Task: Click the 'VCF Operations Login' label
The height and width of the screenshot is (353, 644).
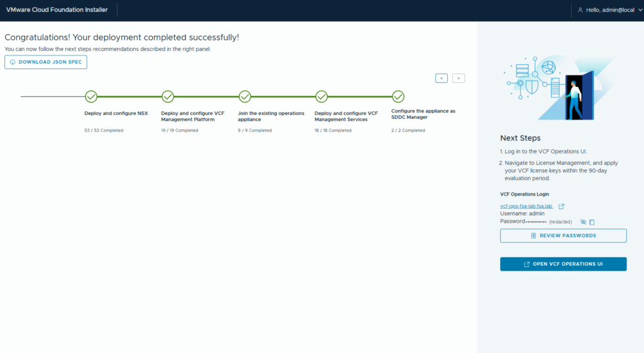Action: point(525,194)
